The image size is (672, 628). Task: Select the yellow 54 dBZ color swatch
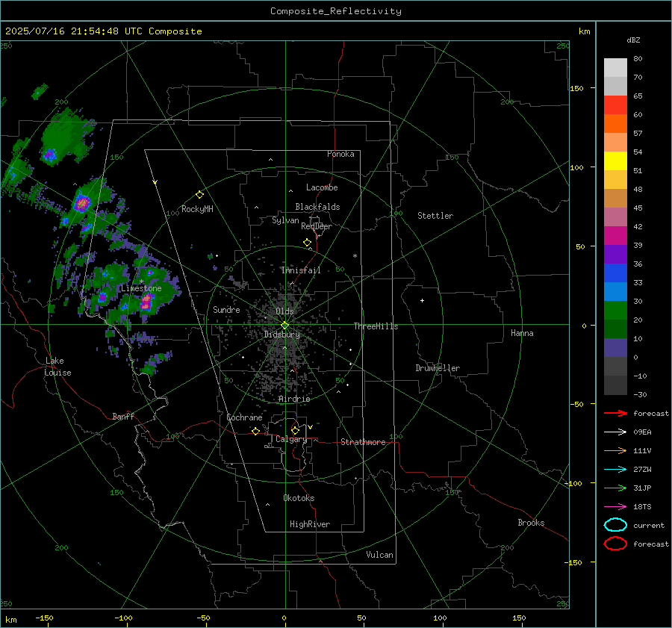[615, 161]
